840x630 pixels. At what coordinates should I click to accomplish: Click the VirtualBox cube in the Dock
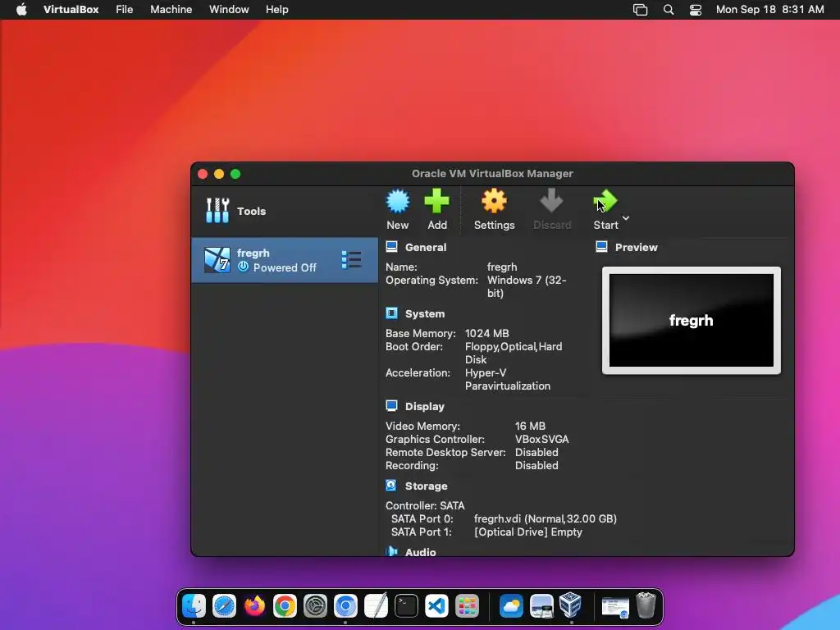(571, 605)
